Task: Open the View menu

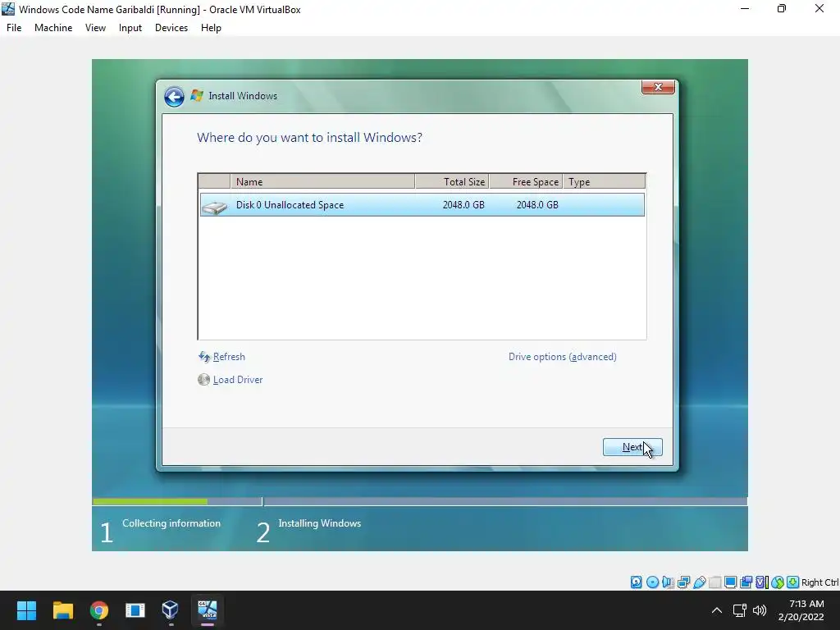Action: 95,28
